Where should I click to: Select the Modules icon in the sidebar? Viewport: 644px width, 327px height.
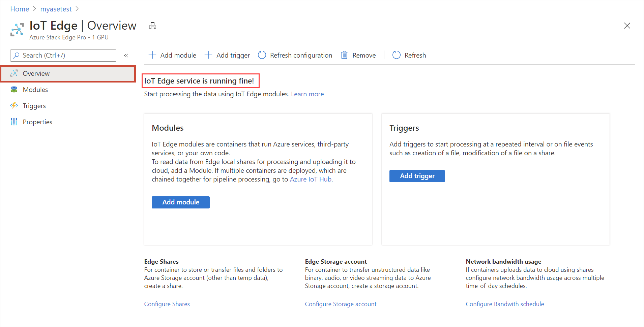14,89
